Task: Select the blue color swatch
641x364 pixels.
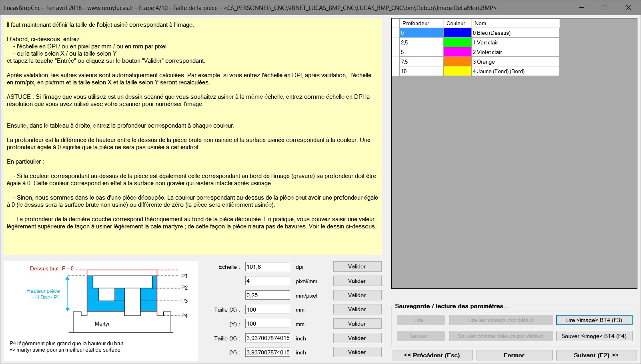Action: pos(457,33)
